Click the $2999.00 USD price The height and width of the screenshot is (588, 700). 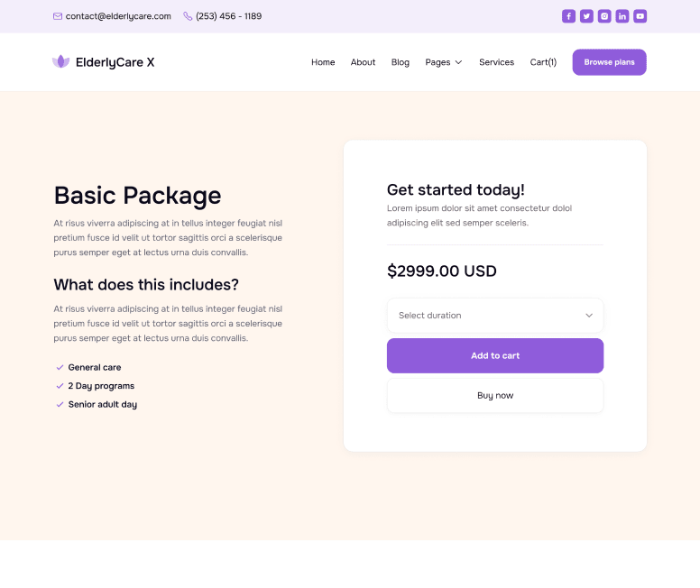[x=441, y=271]
